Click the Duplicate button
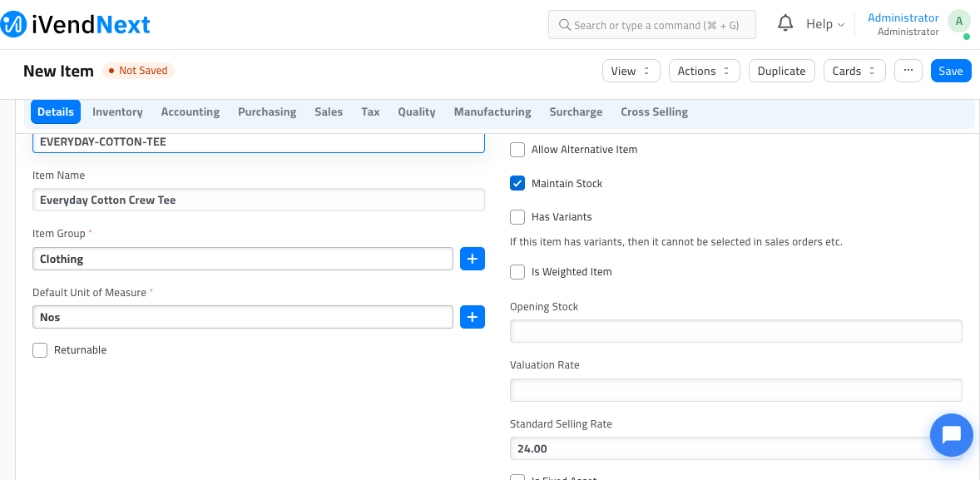 781,71
